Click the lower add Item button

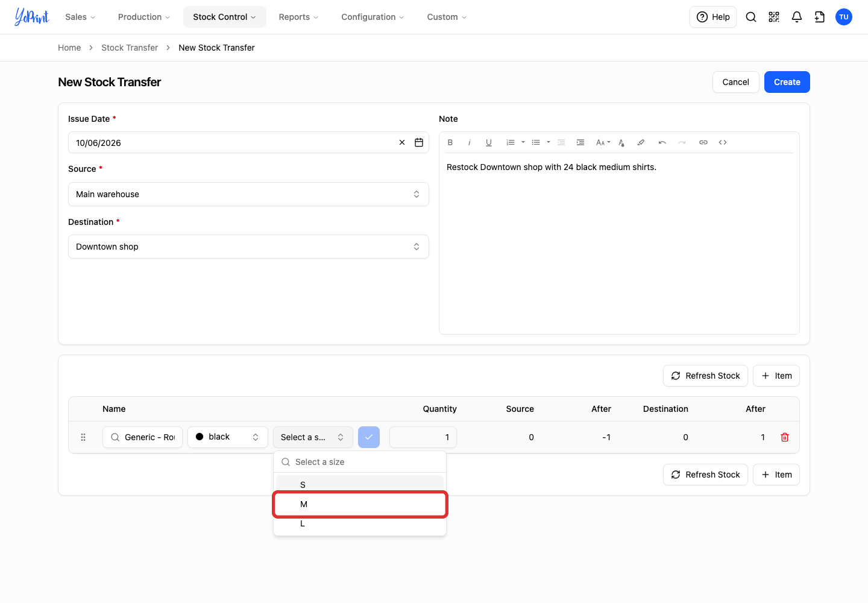click(776, 475)
